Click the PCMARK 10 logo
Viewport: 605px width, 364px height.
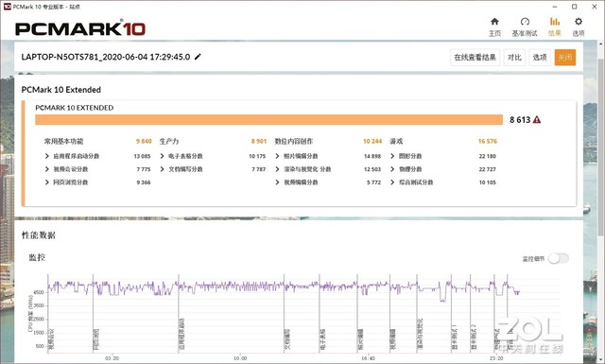80,28
